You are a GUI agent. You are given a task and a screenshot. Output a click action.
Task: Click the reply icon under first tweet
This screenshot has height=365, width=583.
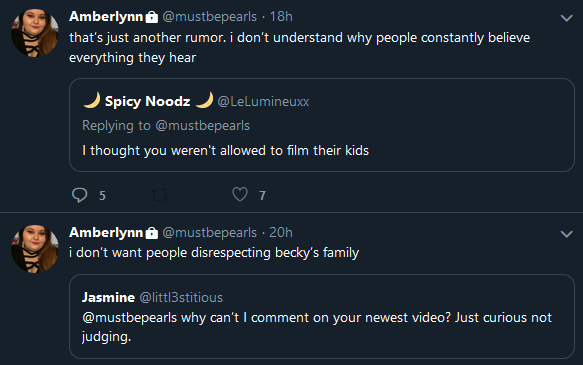79,195
